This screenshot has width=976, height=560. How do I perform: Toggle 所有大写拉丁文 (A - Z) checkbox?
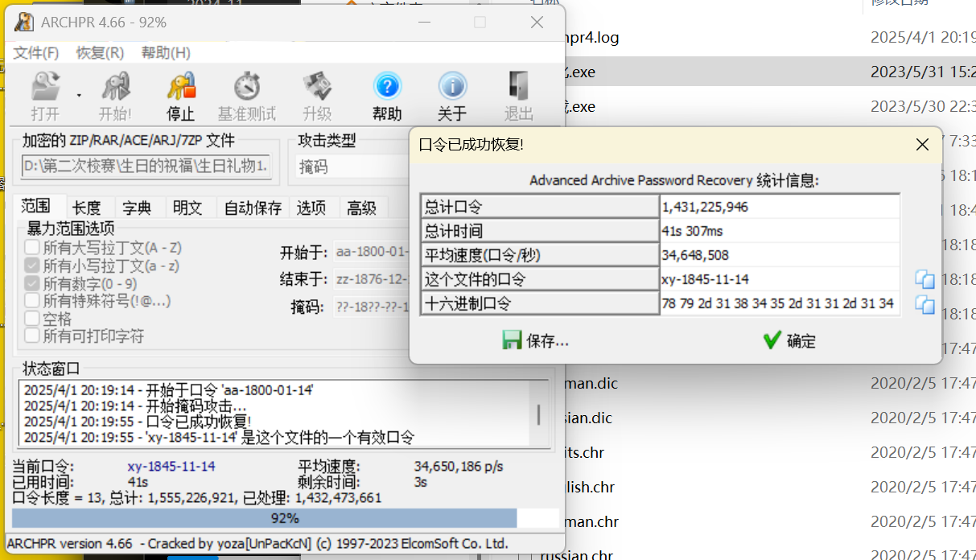tap(32, 248)
